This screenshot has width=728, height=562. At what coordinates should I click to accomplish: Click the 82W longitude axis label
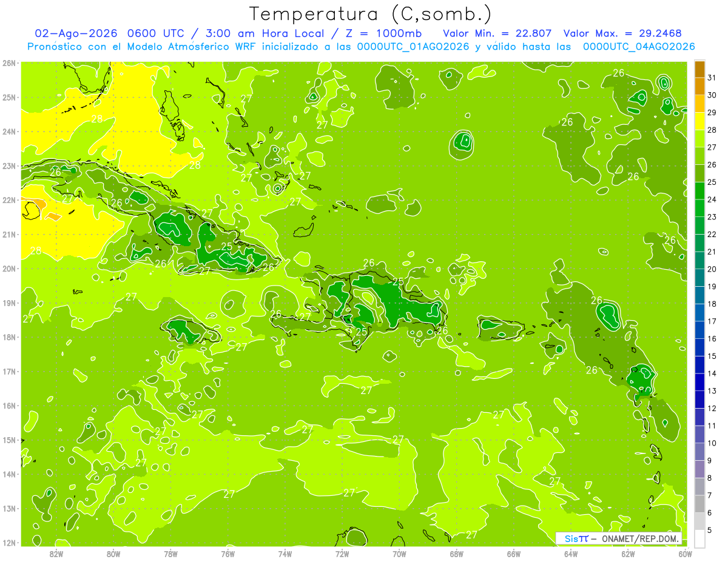(56, 554)
